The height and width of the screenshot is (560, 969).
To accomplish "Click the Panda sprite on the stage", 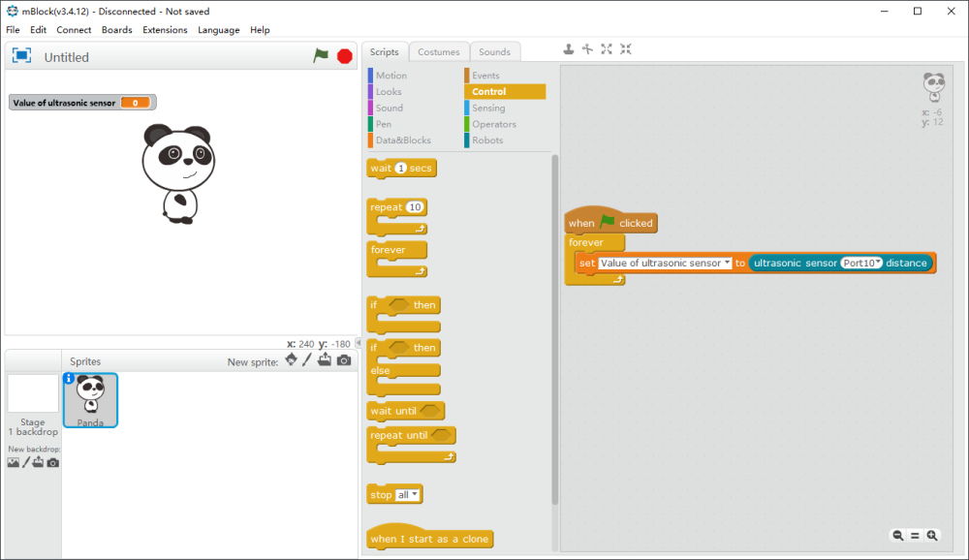I will [178, 173].
